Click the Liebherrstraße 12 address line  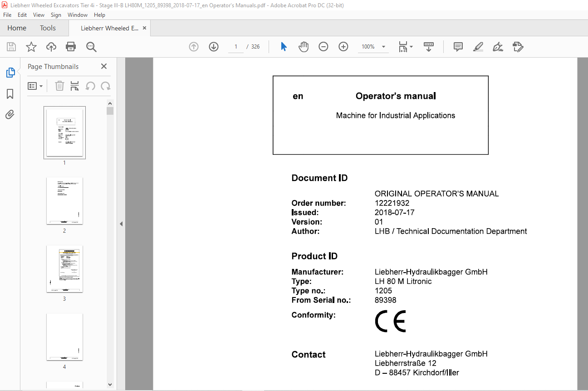(406, 363)
